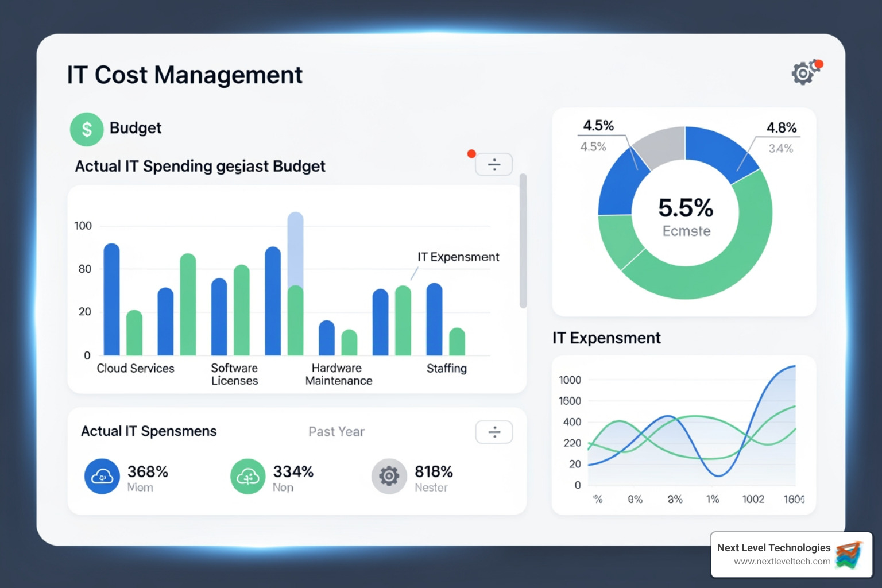Click the blue cloud icon beside 368%
882x588 pixels.
click(102, 476)
